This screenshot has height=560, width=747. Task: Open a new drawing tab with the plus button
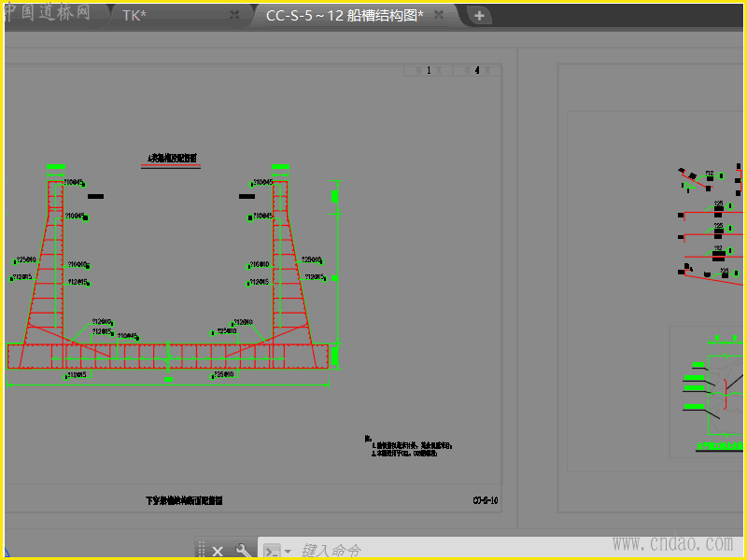click(479, 16)
